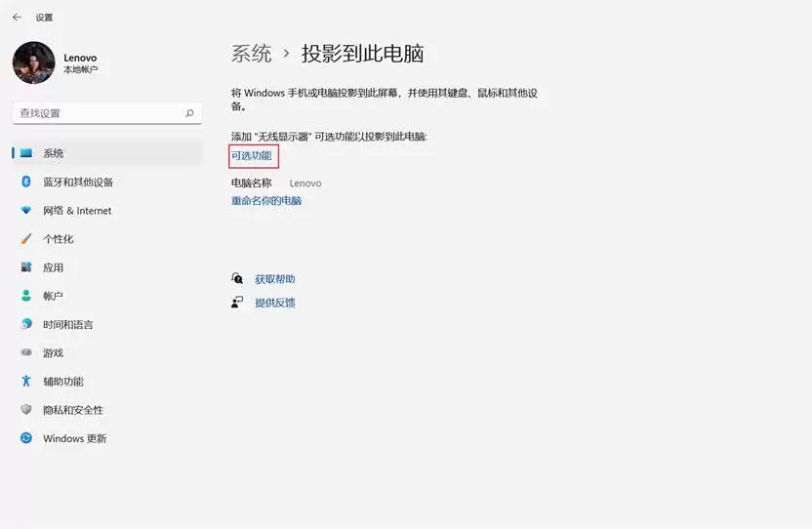Image resolution: width=812 pixels, height=529 pixels.
Task: Click the 个性化 paintbrush icon
Action: [x=26, y=238]
